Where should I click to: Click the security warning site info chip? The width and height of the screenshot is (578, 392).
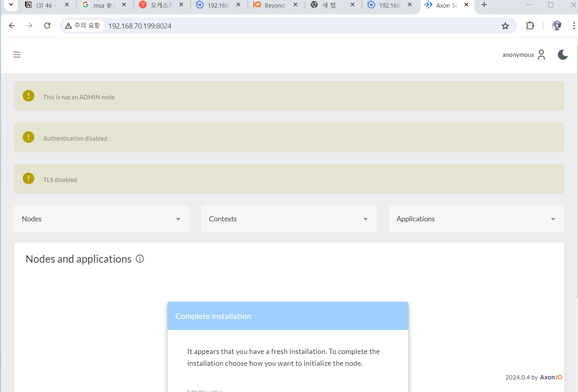pyautogui.click(x=83, y=26)
